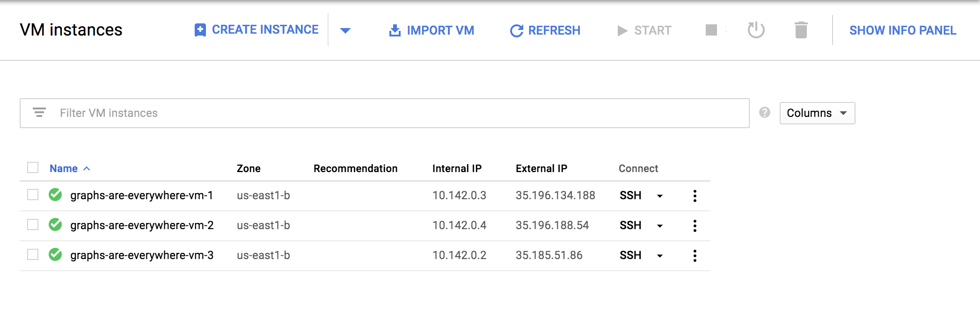980x318 pixels.
Task: Open the Columns dropdown
Action: 817,113
